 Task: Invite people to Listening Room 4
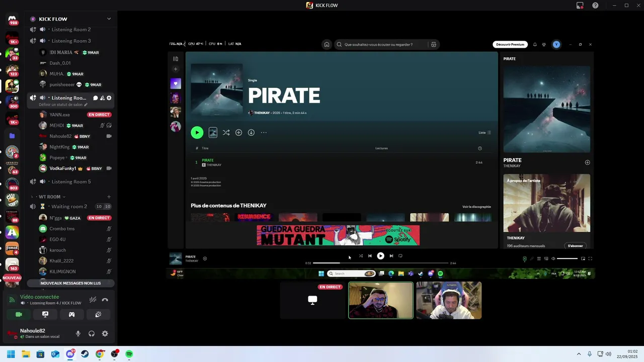(102, 98)
